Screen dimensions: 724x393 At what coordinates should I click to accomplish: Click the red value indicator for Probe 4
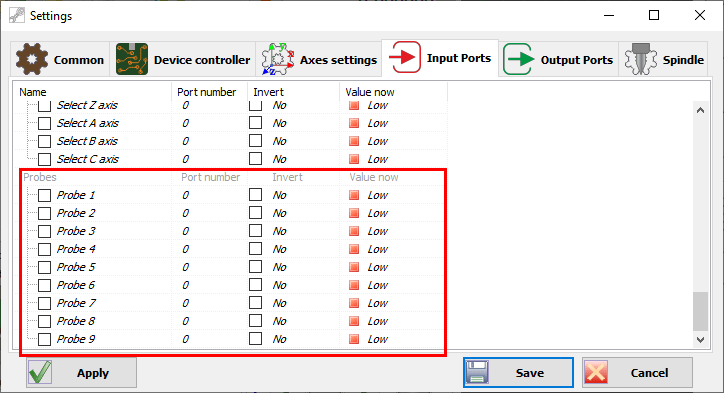coord(354,249)
